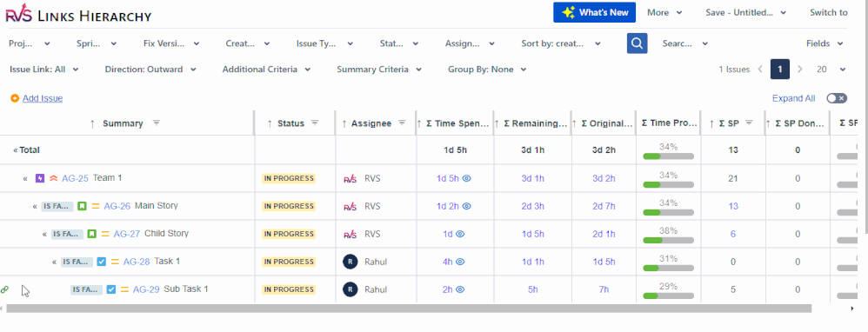Click the eye icon next to Task 1's 4h

point(459,262)
